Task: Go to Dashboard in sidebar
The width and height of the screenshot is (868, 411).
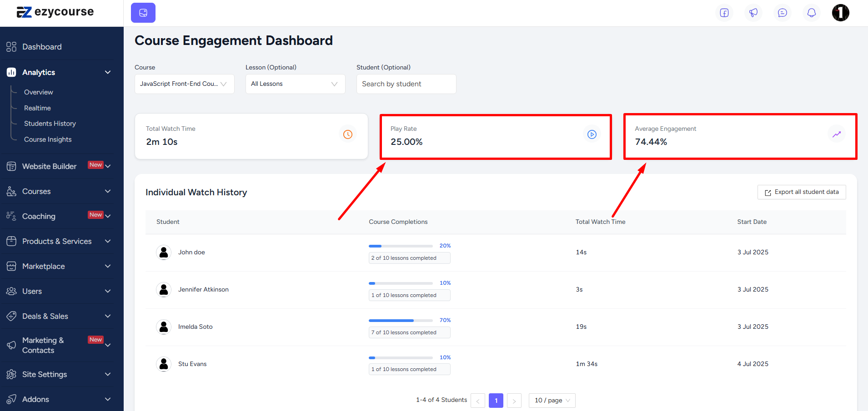Action: pos(42,47)
